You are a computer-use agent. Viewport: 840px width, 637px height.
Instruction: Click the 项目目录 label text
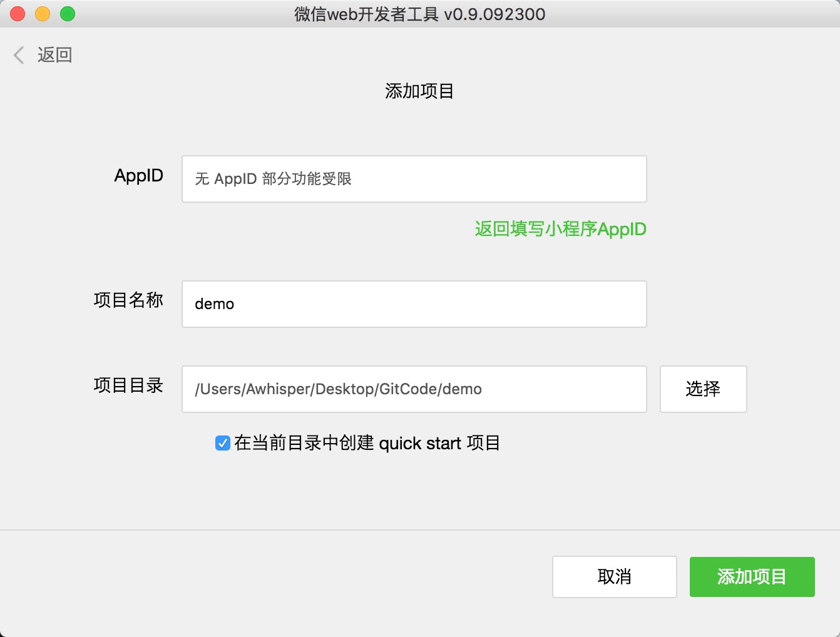pyautogui.click(x=128, y=385)
